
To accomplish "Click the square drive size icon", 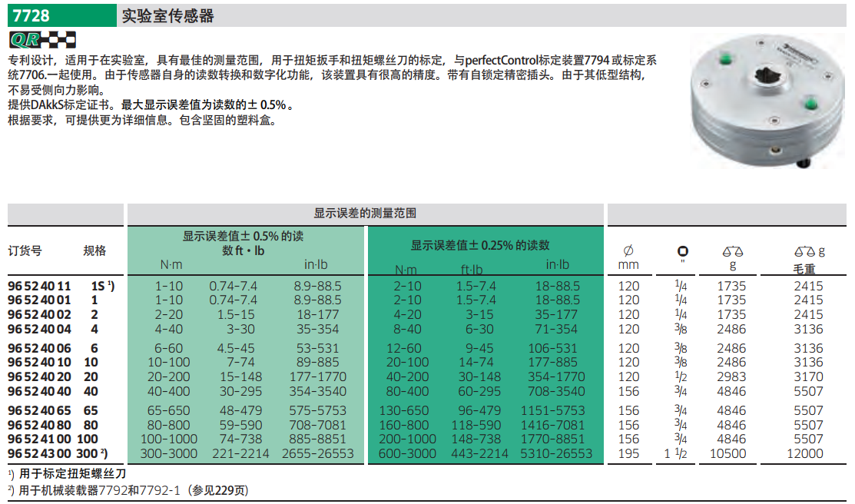I will (682, 251).
